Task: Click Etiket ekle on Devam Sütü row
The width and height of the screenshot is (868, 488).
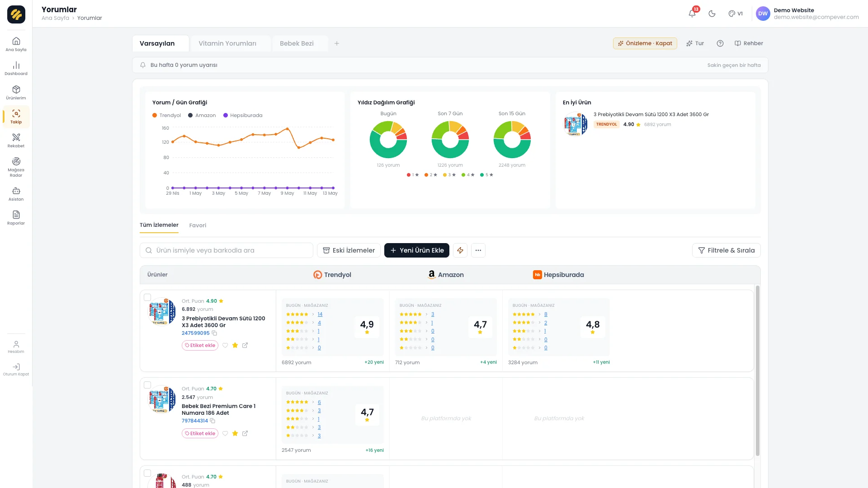Action: pyautogui.click(x=200, y=345)
